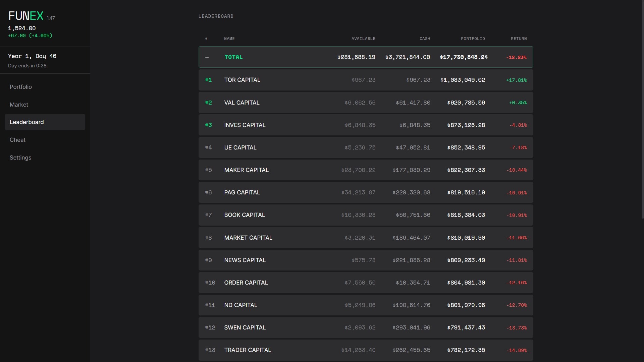
Task: Click UE CAPITAL cash $47,952.81
Action: click(x=413, y=147)
